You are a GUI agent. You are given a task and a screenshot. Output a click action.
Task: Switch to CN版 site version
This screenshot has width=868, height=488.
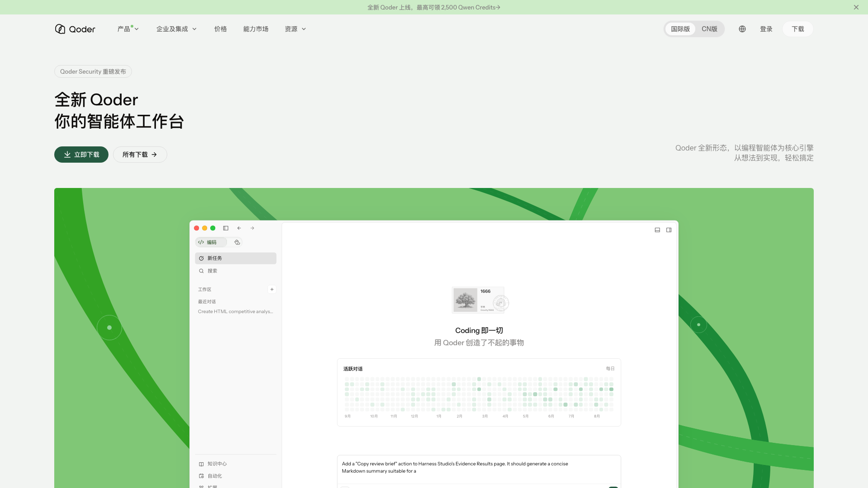coord(709,29)
